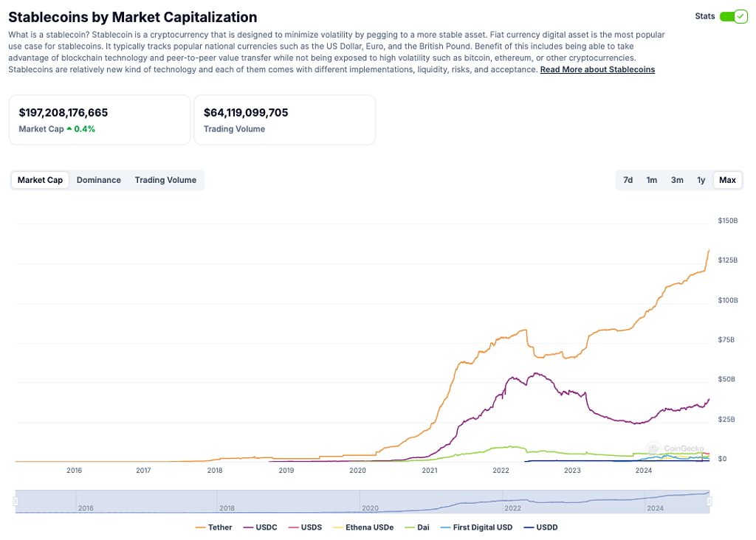Toggle Ethena USDe legend entry

click(x=363, y=527)
